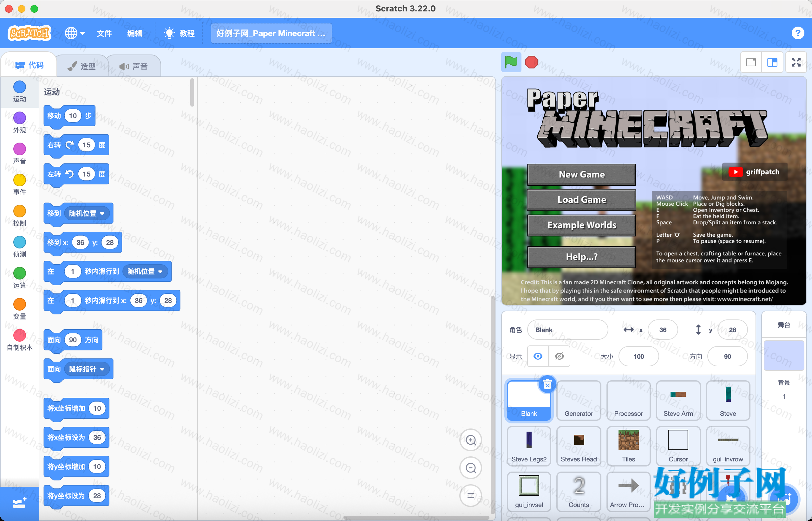
Task: Click the sprite name field Blank
Action: [x=567, y=330]
